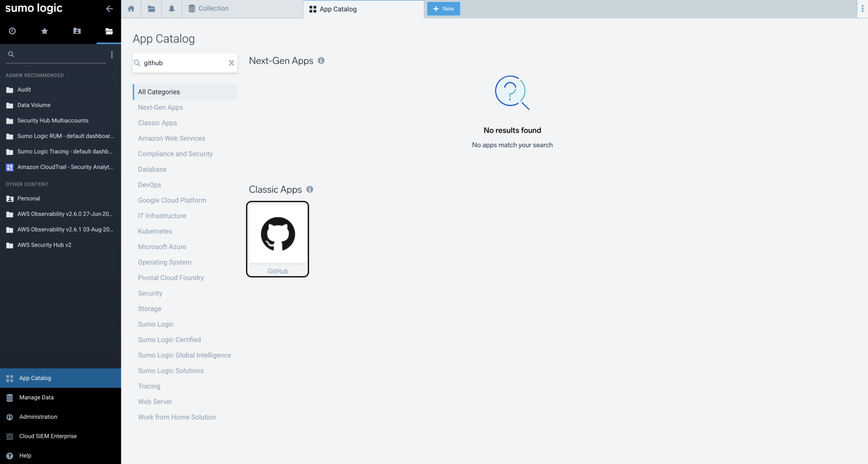Open Manage Data in sidebar

coord(36,397)
